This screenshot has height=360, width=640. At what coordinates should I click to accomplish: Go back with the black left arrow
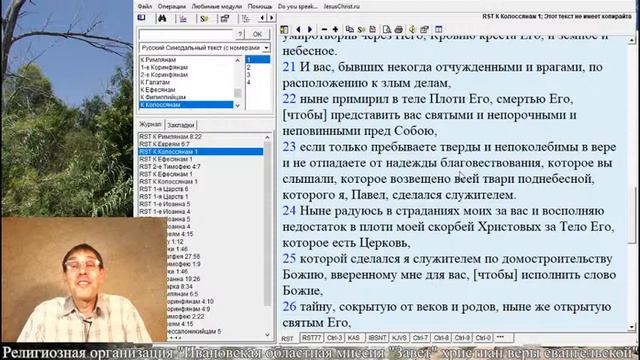tap(298, 29)
